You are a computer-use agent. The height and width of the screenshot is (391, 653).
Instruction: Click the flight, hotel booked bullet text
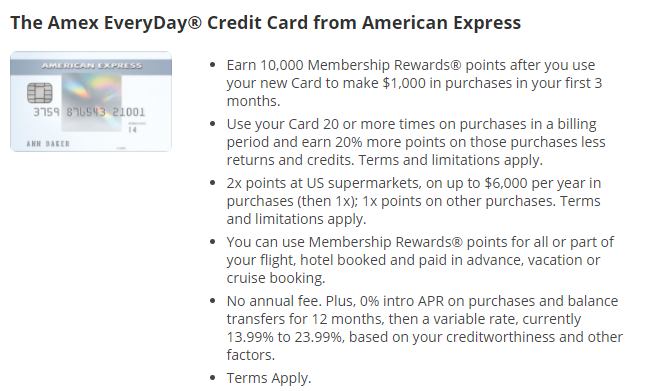(x=420, y=260)
